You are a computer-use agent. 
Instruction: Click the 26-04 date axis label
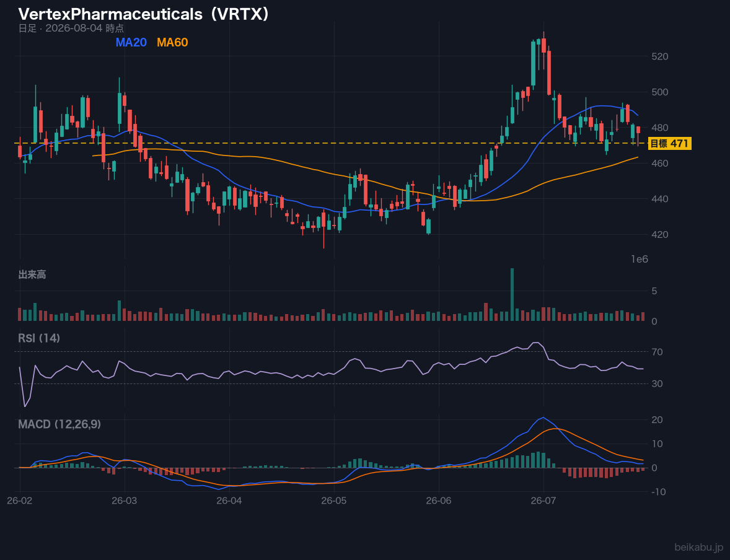click(x=229, y=501)
